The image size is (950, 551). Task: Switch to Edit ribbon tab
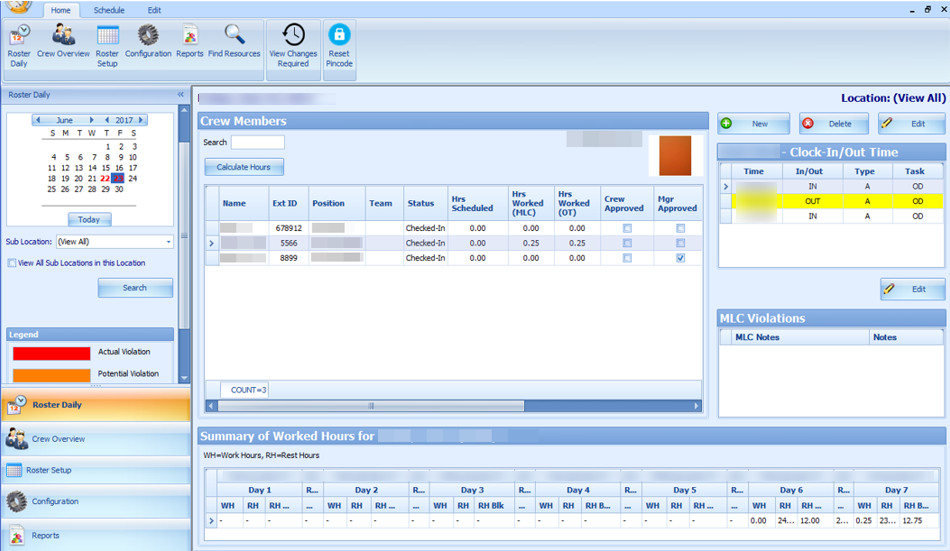pos(154,10)
